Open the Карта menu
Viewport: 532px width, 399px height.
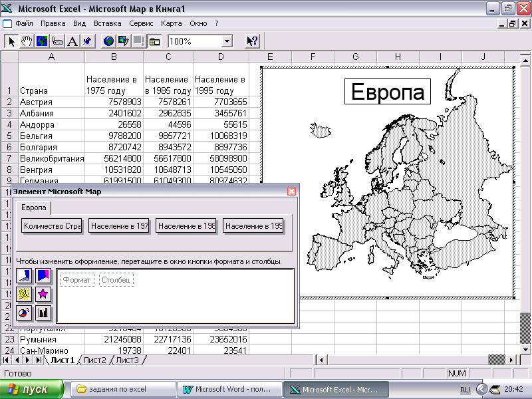[172, 23]
